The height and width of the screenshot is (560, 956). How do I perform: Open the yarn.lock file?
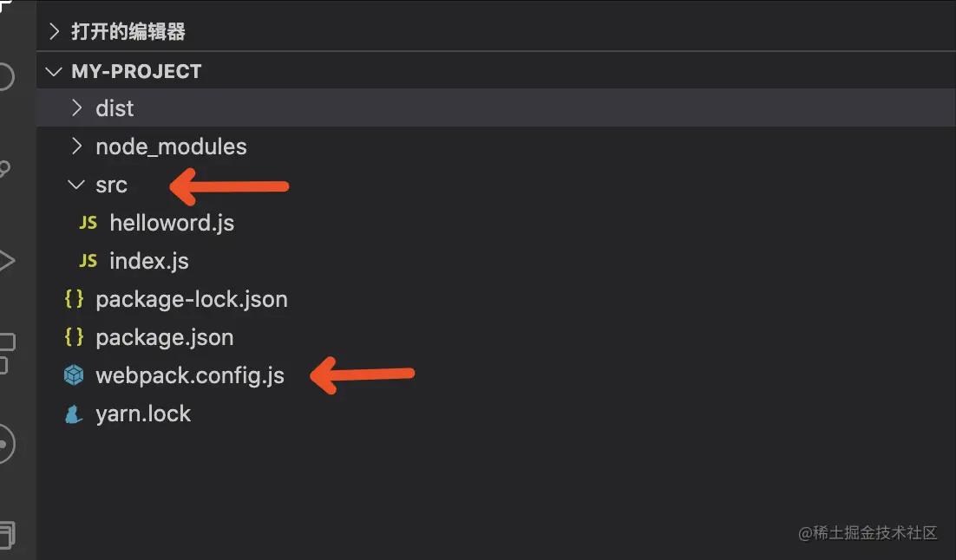pyautogui.click(x=143, y=413)
